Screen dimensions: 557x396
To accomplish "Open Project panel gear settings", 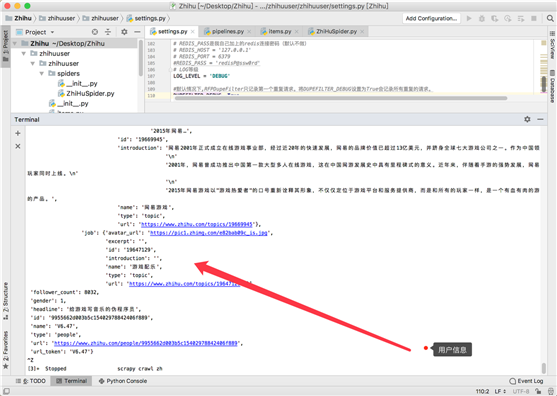I will pos(124,32).
